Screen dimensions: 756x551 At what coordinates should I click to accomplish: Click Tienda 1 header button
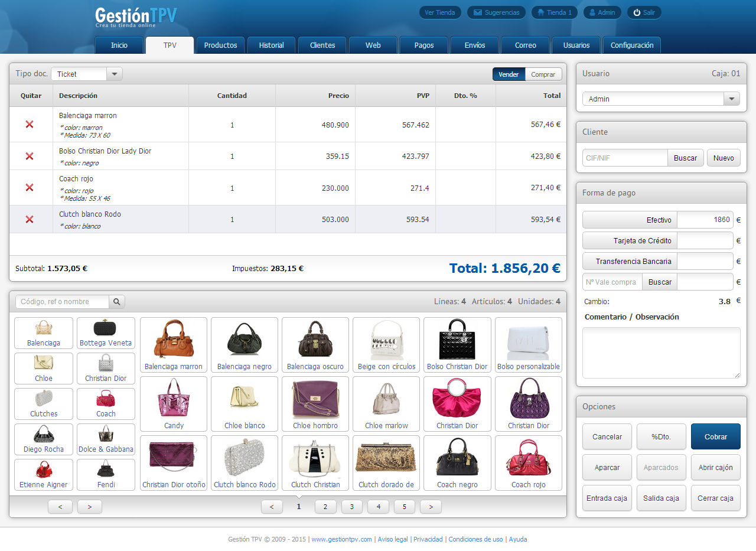coord(555,12)
